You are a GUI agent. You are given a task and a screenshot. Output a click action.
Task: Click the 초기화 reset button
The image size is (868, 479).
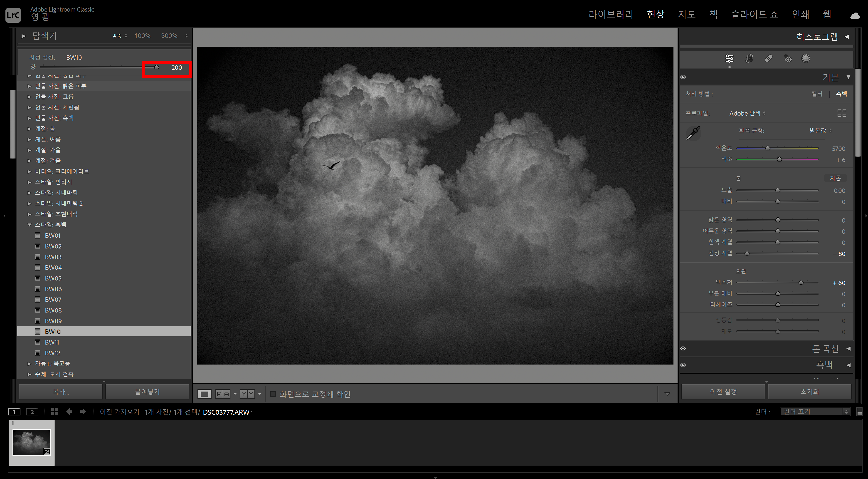coord(809,392)
